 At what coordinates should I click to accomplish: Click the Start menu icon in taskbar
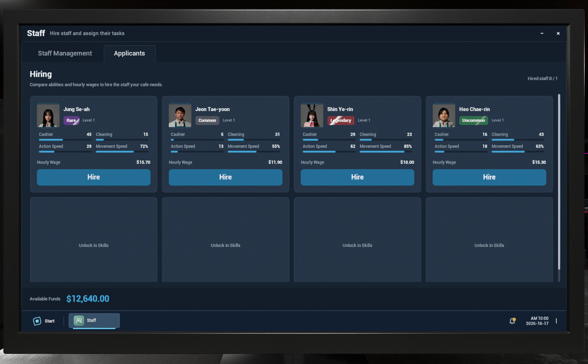pyautogui.click(x=37, y=321)
